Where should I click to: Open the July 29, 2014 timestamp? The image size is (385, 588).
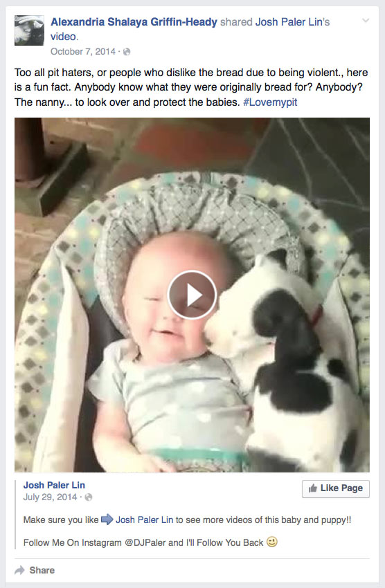point(50,497)
